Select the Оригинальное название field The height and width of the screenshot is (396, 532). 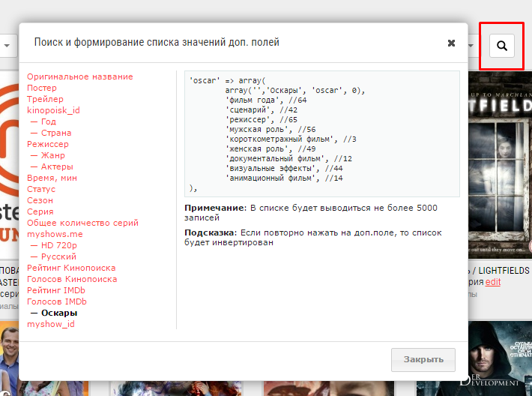tap(79, 76)
